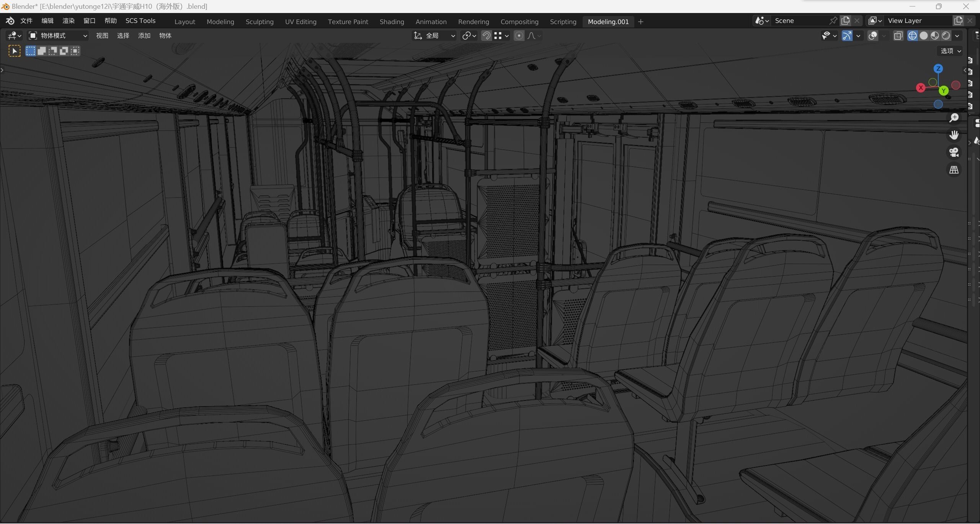Click the pan view hand icon

954,135
